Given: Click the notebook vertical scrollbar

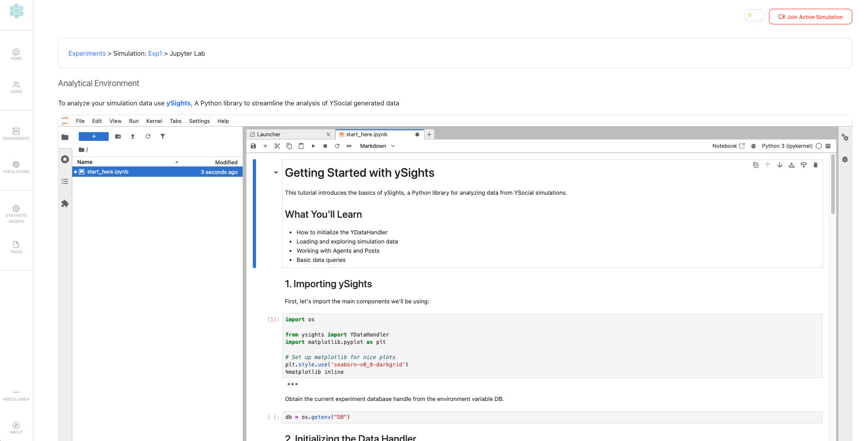Looking at the screenshot, I should 833,184.
